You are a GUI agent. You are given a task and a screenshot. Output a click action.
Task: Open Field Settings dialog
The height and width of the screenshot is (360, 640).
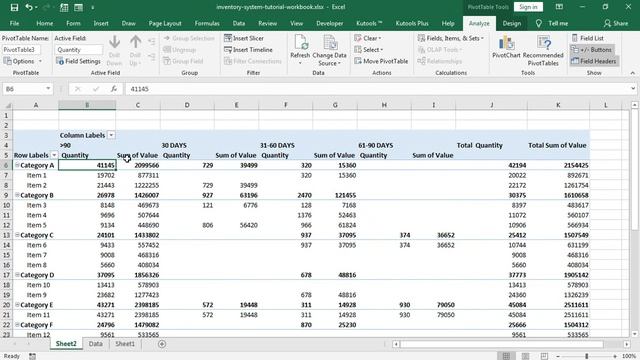[78, 61]
